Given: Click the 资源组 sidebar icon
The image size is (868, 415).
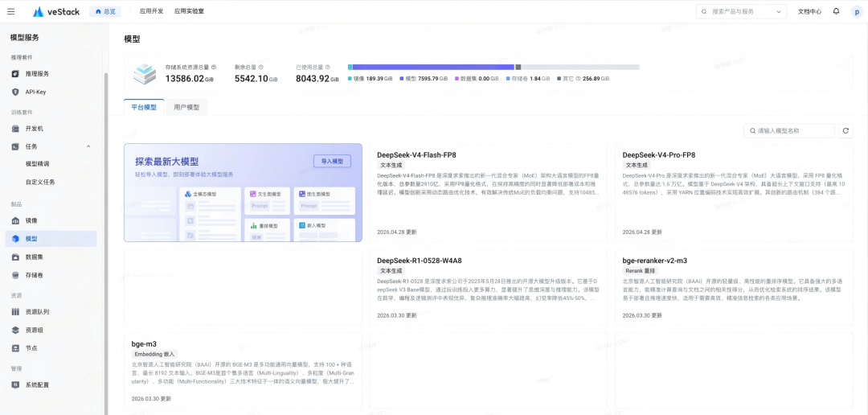Looking at the screenshot, I should [15, 331].
